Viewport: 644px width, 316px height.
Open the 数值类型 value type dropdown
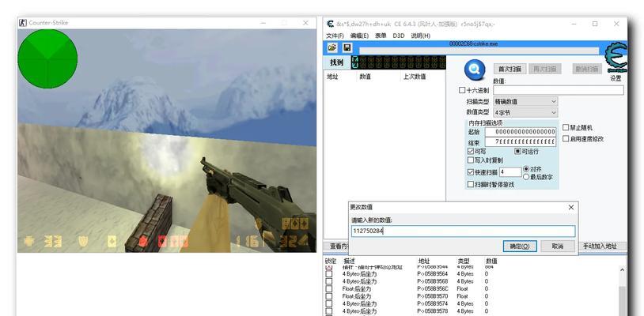pos(525,112)
